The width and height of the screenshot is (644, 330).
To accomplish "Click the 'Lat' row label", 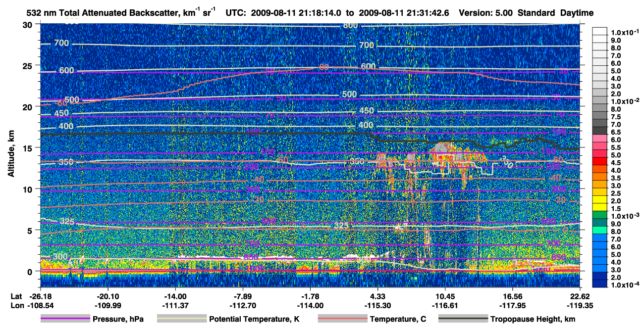I will pyautogui.click(x=16, y=296).
